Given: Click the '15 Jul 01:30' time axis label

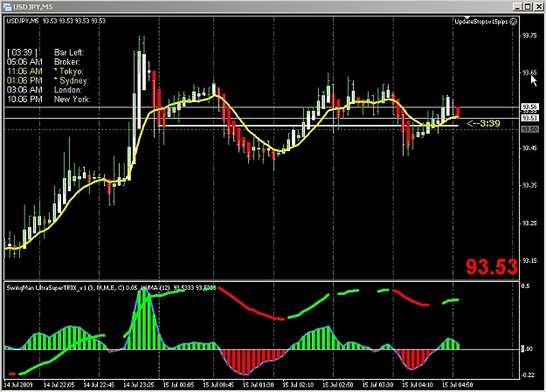Looking at the screenshot, I should [259, 385].
